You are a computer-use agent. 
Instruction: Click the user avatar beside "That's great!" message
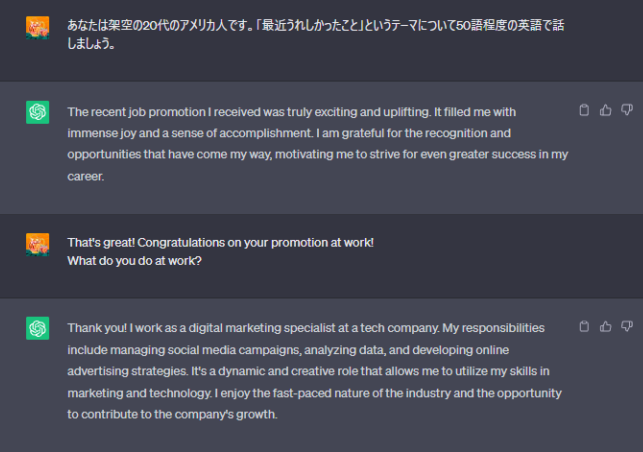click(37, 244)
